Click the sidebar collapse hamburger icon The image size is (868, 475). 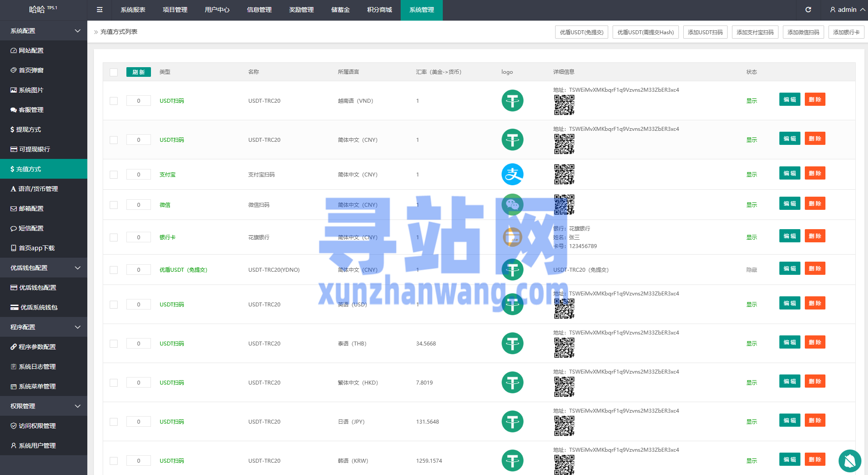100,10
